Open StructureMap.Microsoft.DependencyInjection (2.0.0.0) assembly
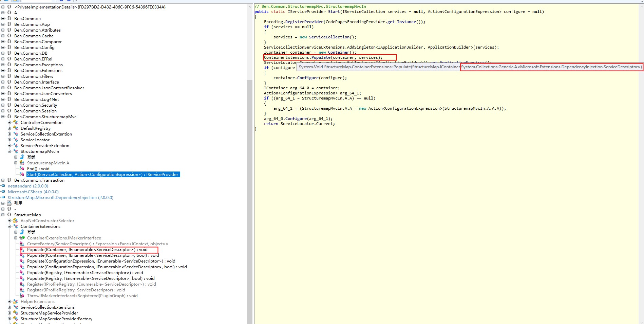644x324 pixels. coord(60,197)
